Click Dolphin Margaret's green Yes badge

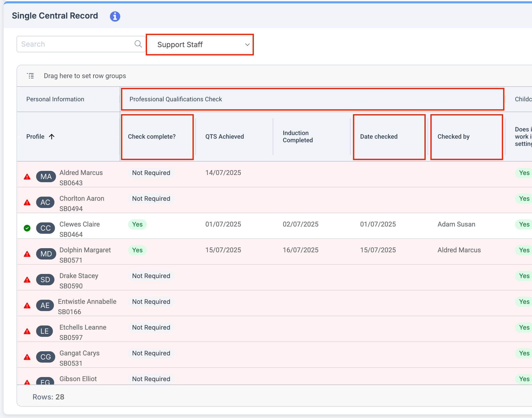[137, 250]
